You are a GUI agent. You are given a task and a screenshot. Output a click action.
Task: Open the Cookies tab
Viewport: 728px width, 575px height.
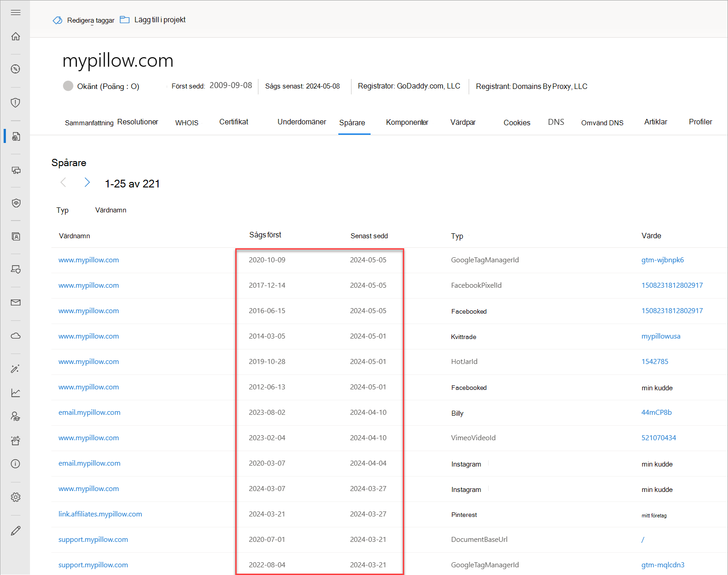click(x=517, y=123)
